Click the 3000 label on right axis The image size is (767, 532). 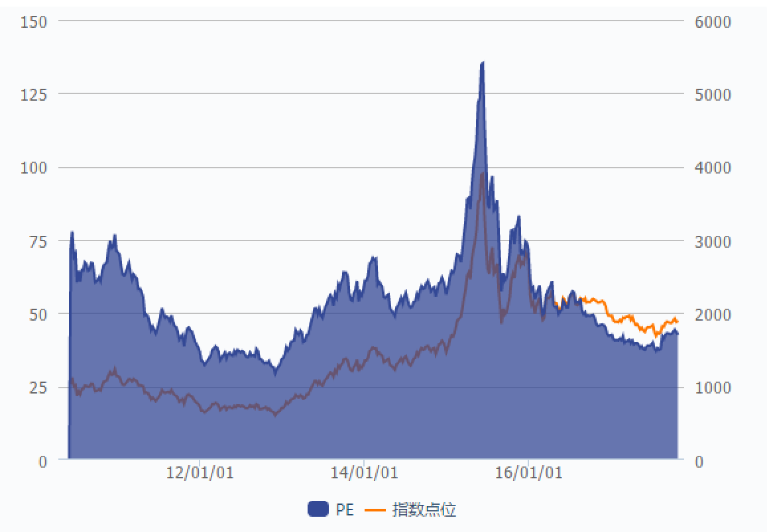coord(713,242)
